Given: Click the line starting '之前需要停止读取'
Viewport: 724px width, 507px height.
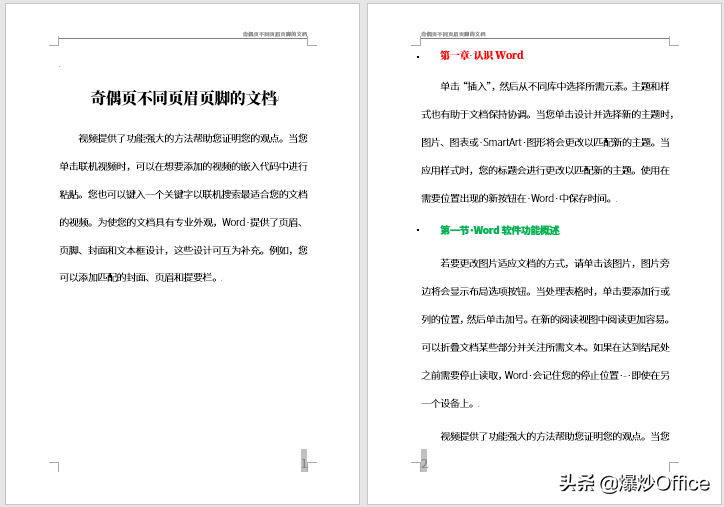Looking at the screenshot, I should [545, 375].
